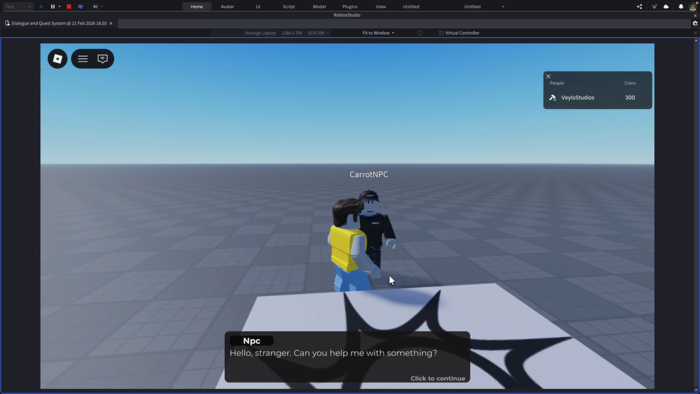Click the player character in yellow shirt
The height and width of the screenshot is (394, 700).
coord(350,245)
